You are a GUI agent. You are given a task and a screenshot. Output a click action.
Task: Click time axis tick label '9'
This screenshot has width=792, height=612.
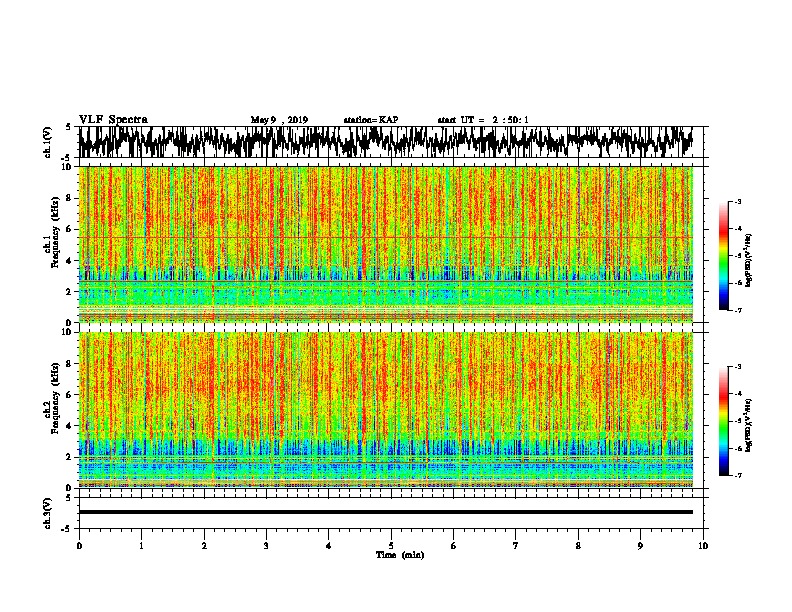pyautogui.click(x=640, y=545)
